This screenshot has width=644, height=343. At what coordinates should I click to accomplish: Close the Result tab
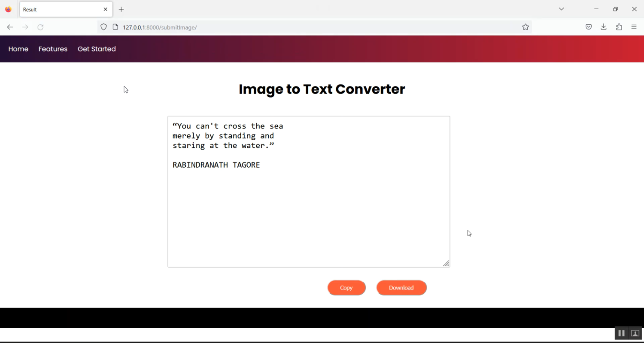[x=105, y=9]
